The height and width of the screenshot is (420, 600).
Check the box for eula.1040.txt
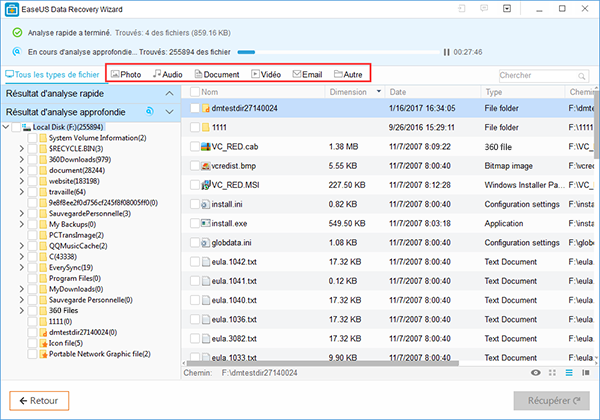pos(195,300)
